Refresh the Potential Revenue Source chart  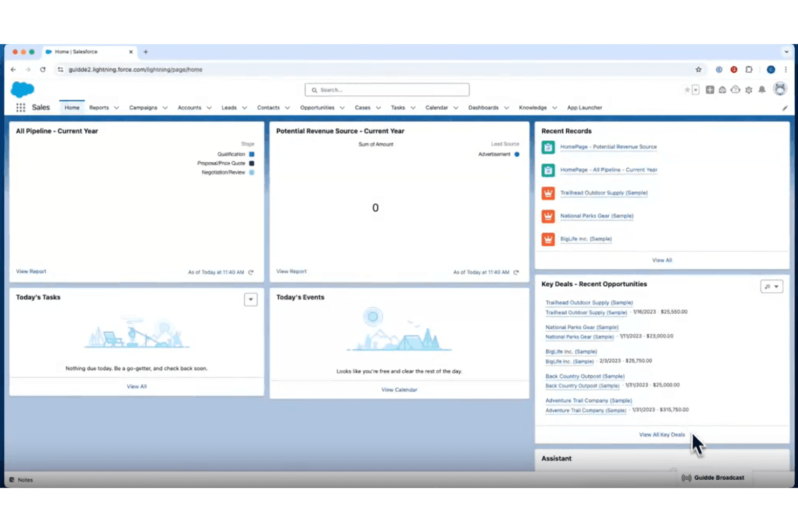[516, 272]
